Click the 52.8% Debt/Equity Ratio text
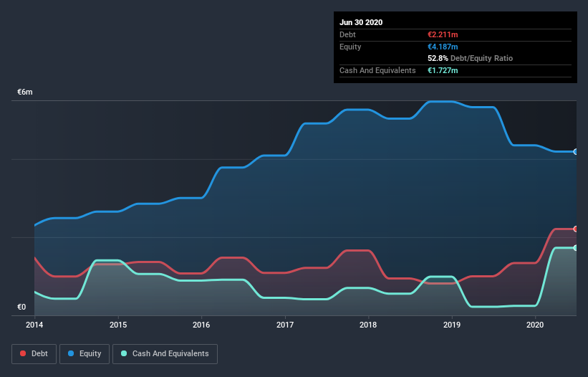This screenshot has width=588, height=377. coord(471,58)
